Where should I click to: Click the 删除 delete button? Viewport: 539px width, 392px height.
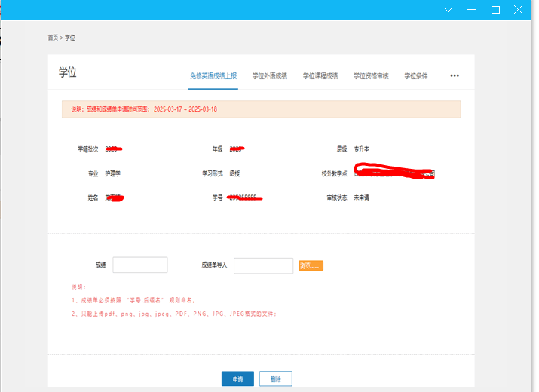coord(275,379)
